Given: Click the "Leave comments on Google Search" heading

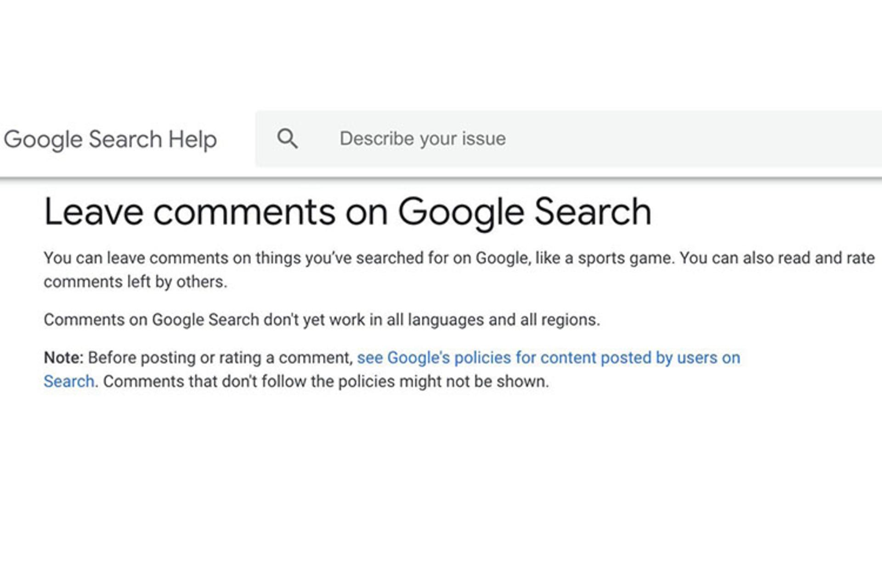Looking at the screenshot, I should [347, 213].
